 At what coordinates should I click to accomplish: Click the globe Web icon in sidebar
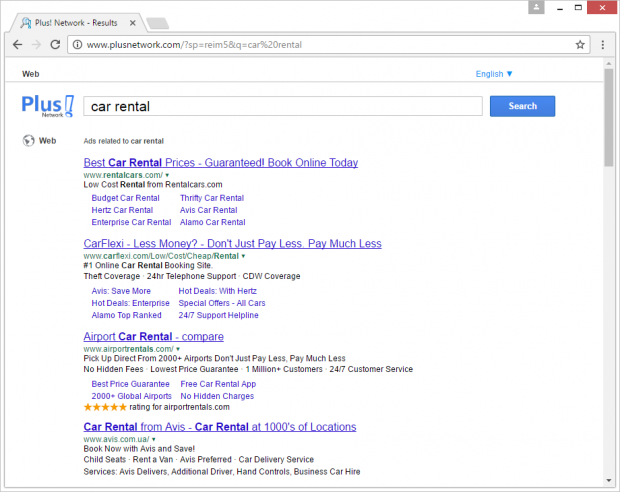(x=28, y=141)
